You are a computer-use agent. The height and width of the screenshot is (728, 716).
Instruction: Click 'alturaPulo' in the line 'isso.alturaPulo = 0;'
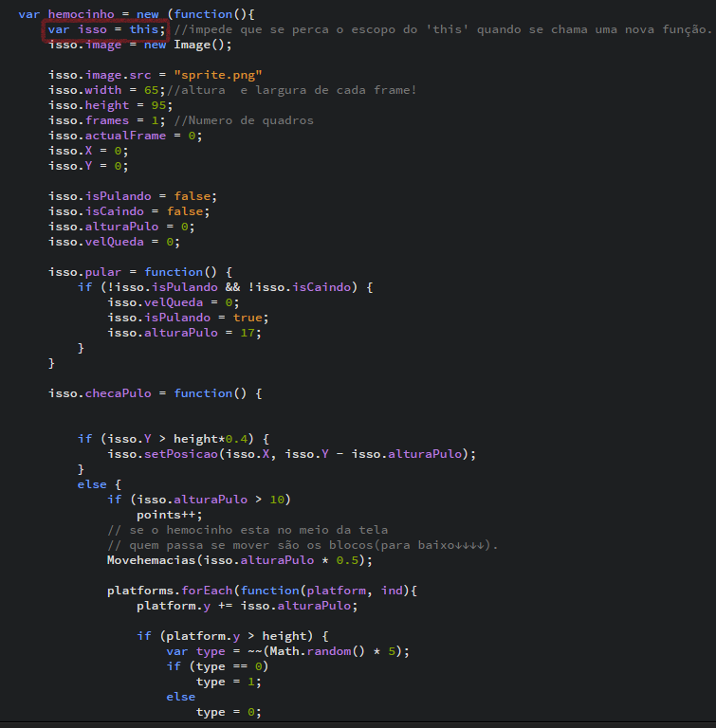click(x=121, y=227)
